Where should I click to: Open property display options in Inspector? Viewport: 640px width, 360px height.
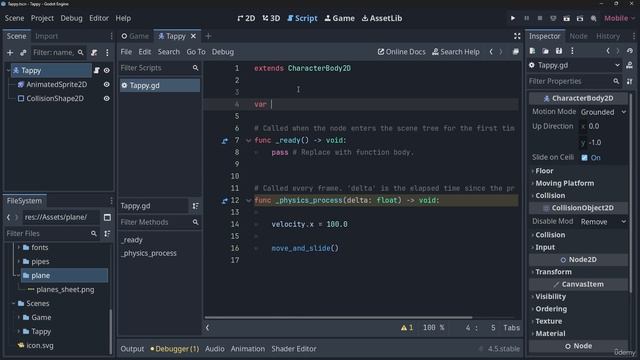(629, 81)
